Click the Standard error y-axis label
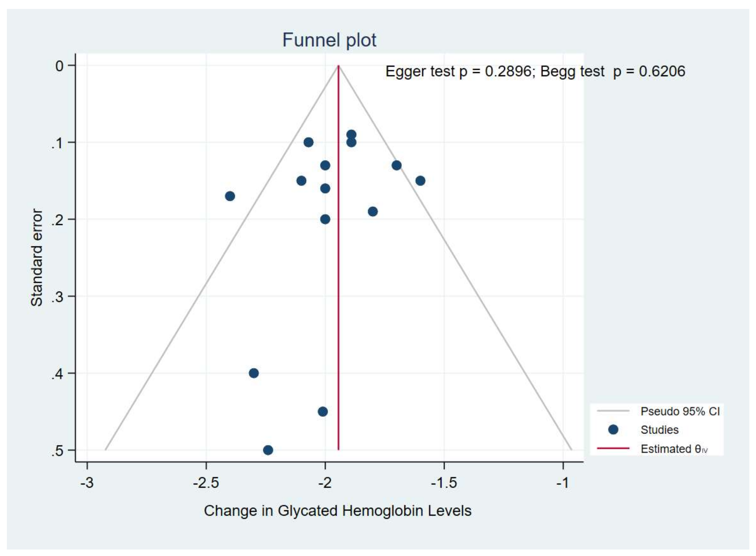Image resolution: width=756 pixels, height=556 pixels. [37, 257]
